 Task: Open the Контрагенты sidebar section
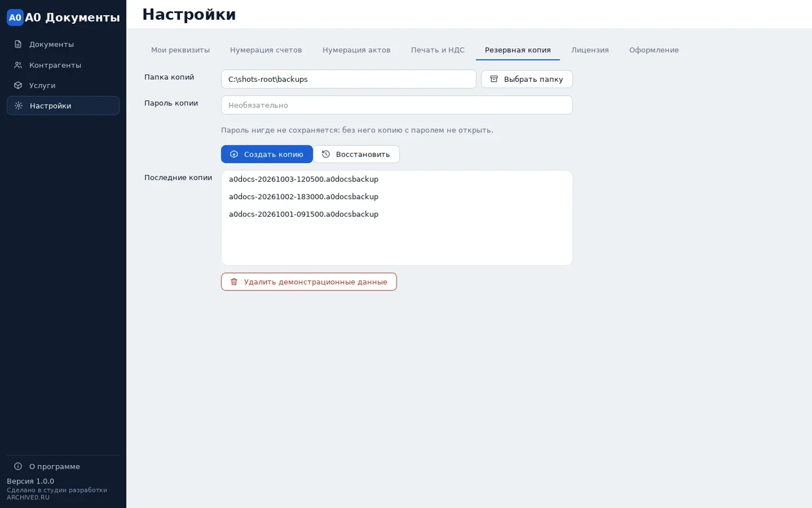coord(63,65)
